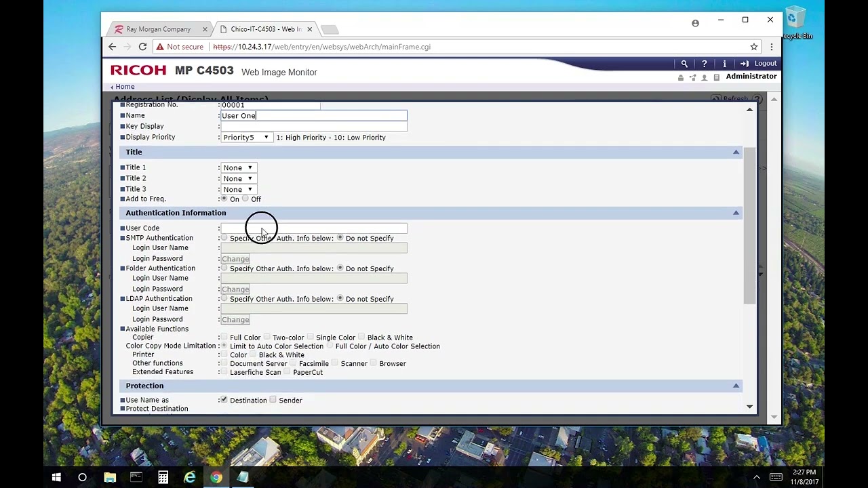Click the info icon in Ricoh header
The width and height of the screenshot is (868, 488).
click(724, 64)
